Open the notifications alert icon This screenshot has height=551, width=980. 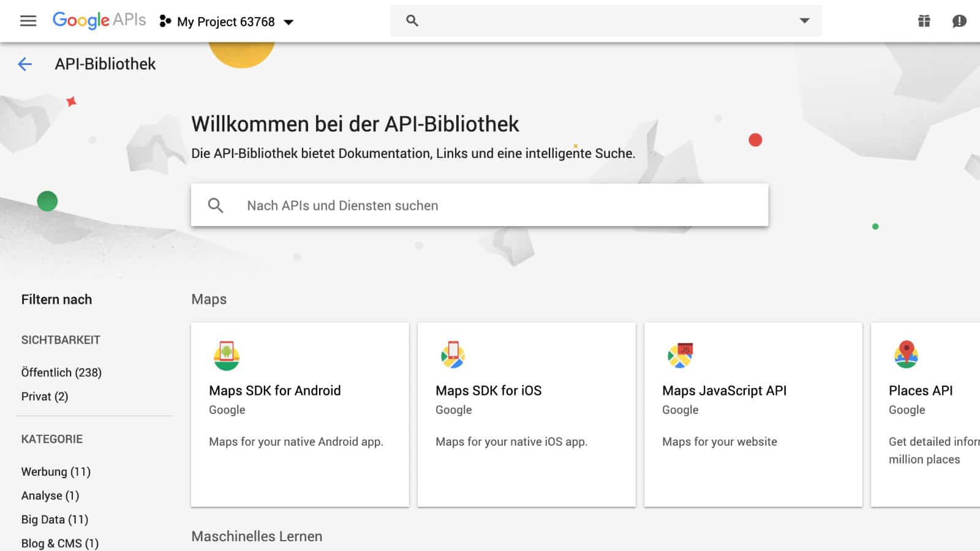pyautogui.click(x=959, y=21)
